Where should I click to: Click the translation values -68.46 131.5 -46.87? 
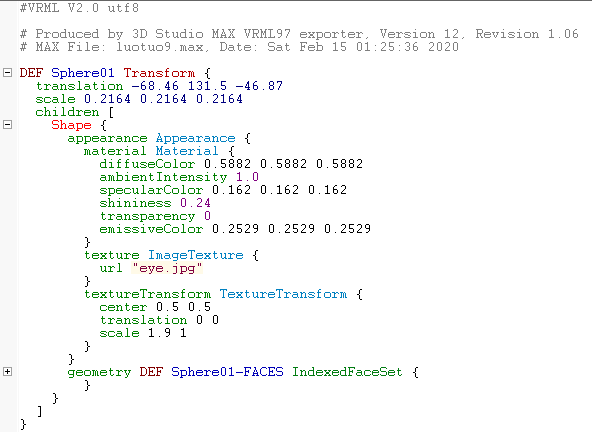coord(207,86)
